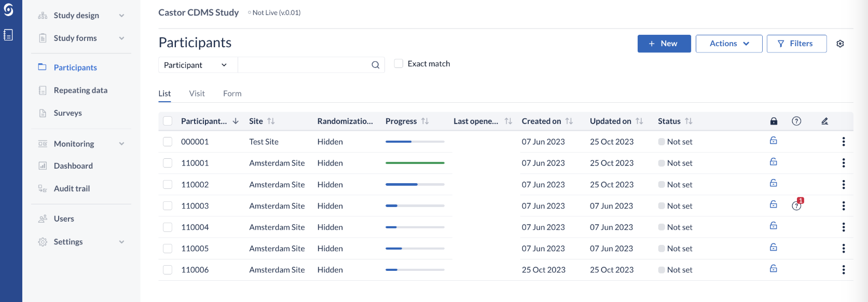Check the box for participant 110003
The width and height of the screenshot is (868, 302).
168,206
